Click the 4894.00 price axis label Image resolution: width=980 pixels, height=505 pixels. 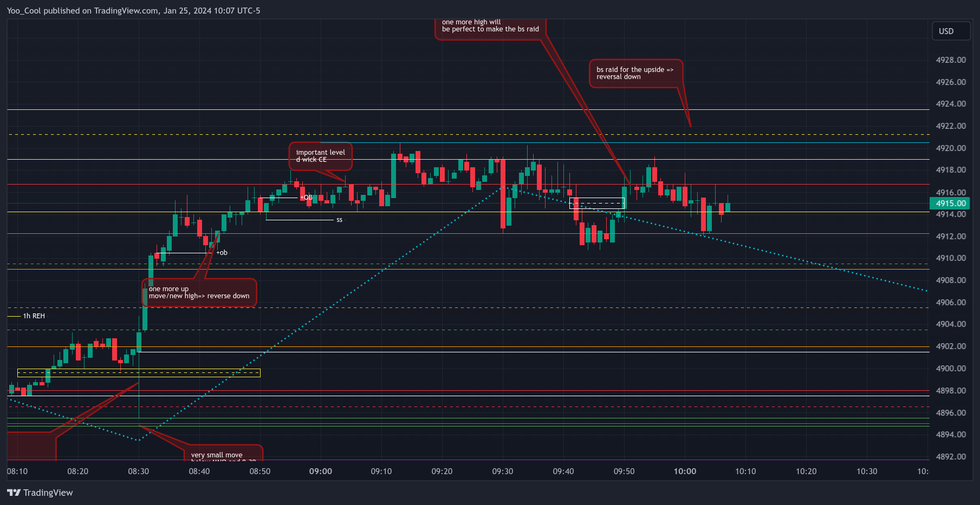coord(951,435)
